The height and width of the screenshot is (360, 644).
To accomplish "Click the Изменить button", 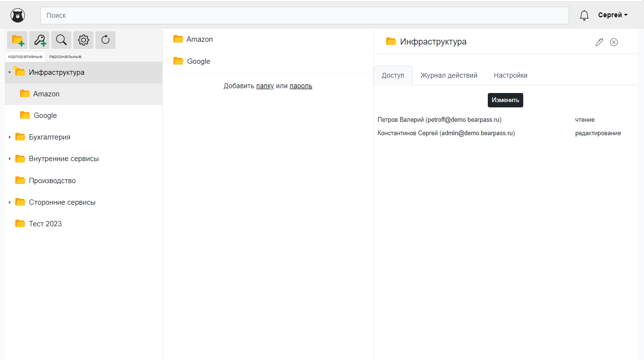I will 506,100.
